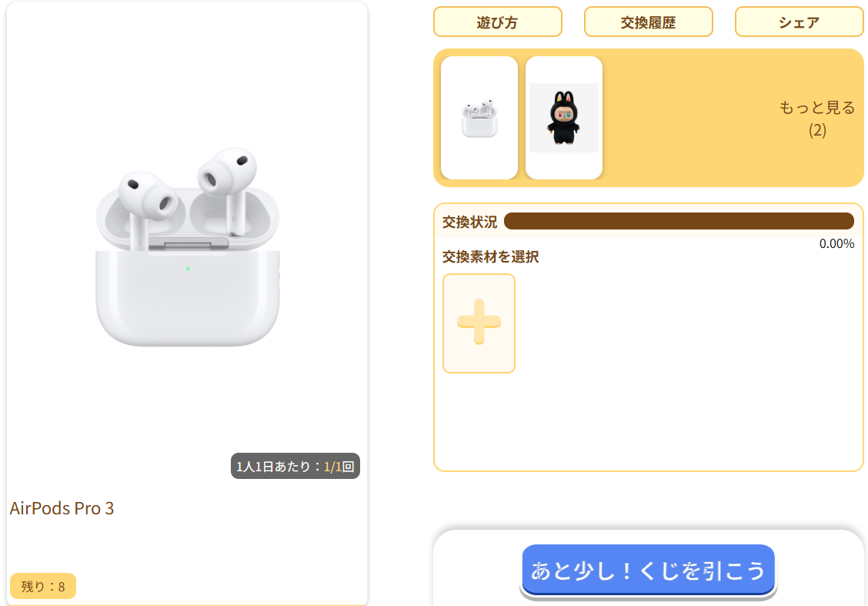
Task: Open the 交換履歴 exchange history
Action: (648, 22)
